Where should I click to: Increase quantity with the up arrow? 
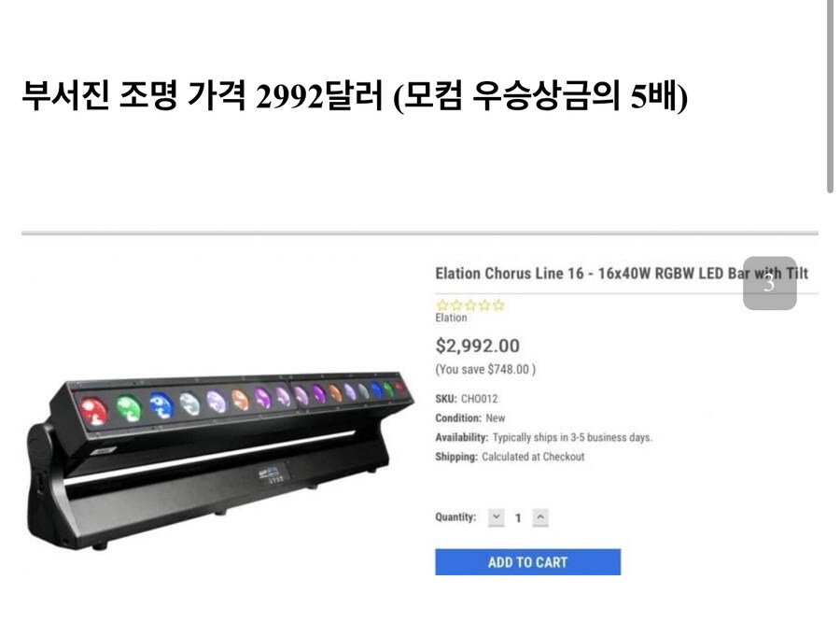540,517
